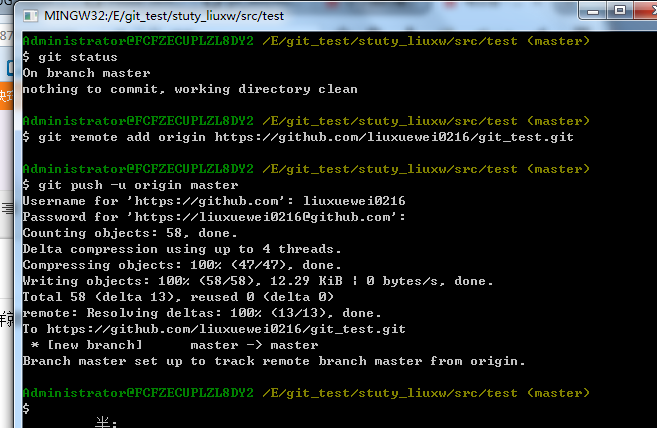Select 'nothing to commit, working directory clean' line

(x=190, y=89)
